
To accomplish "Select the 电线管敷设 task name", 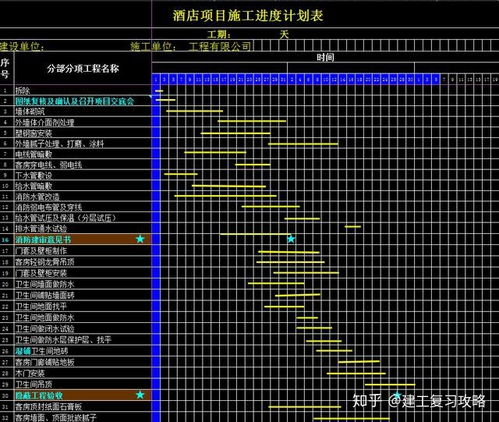I will [x=34, y=154].
